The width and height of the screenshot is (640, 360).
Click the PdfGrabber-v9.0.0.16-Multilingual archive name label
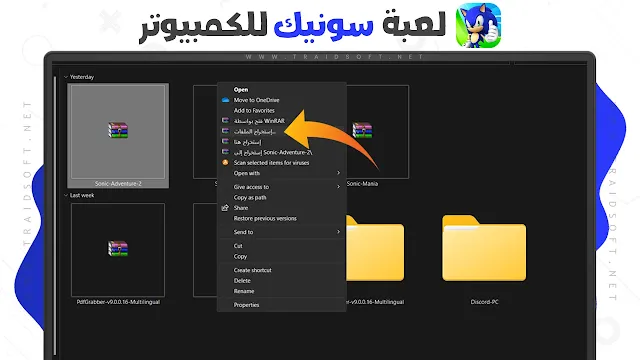click(118, 302)
